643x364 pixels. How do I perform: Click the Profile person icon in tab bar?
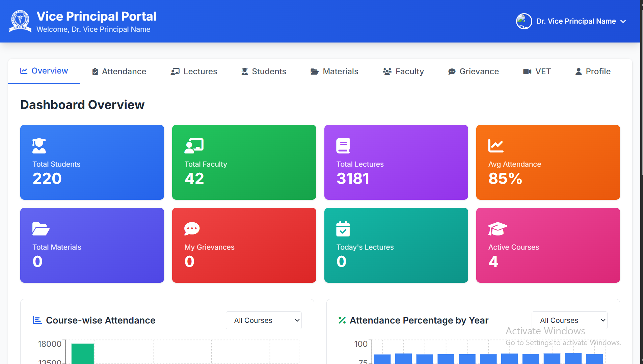click(x=579, y=72)
